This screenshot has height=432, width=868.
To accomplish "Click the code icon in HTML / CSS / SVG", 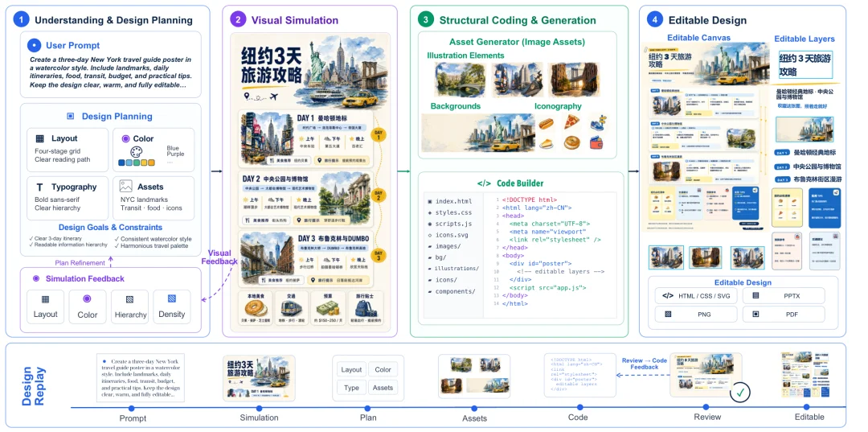I will (x=668, y=296).
